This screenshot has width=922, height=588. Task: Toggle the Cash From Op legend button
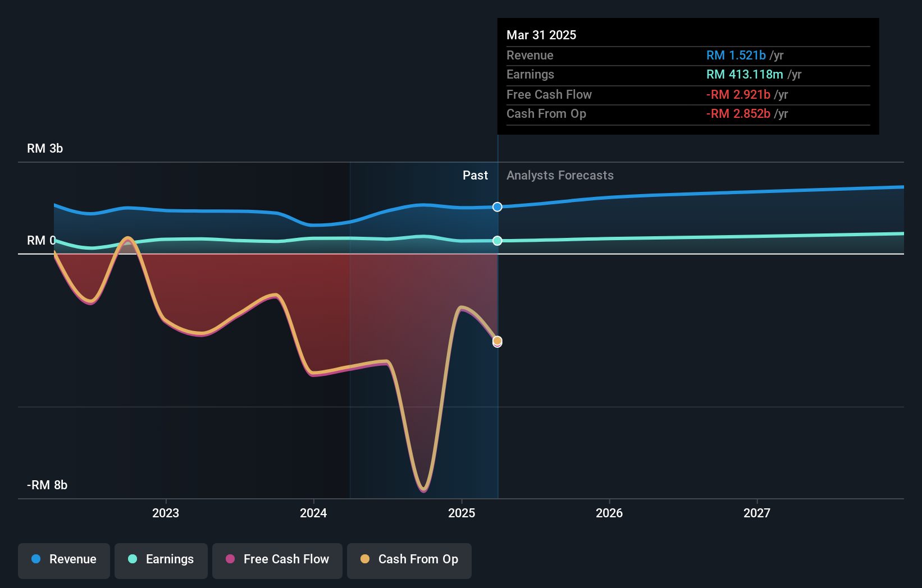pos(409,561)
